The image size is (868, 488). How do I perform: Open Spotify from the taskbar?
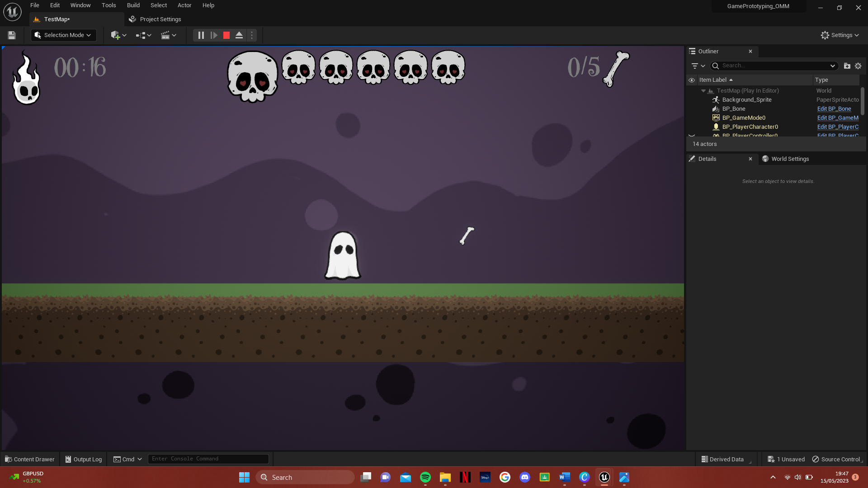425,477
